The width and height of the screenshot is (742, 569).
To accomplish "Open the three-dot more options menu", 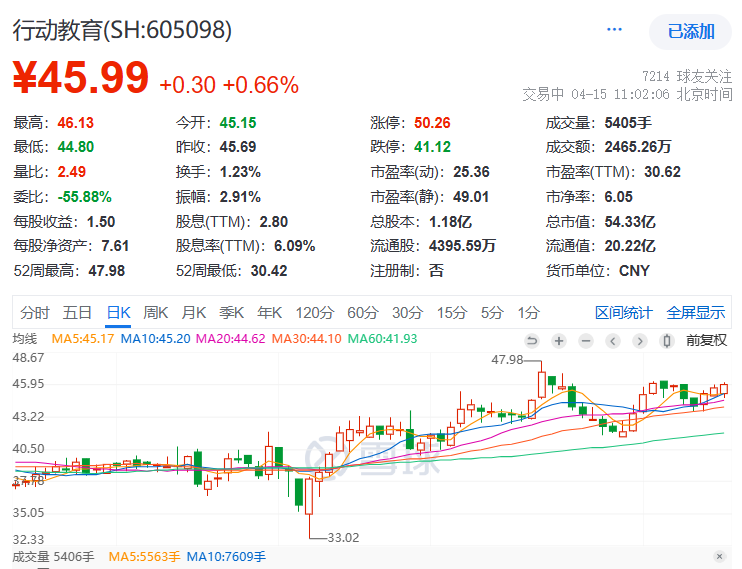I will pos(614,30).
